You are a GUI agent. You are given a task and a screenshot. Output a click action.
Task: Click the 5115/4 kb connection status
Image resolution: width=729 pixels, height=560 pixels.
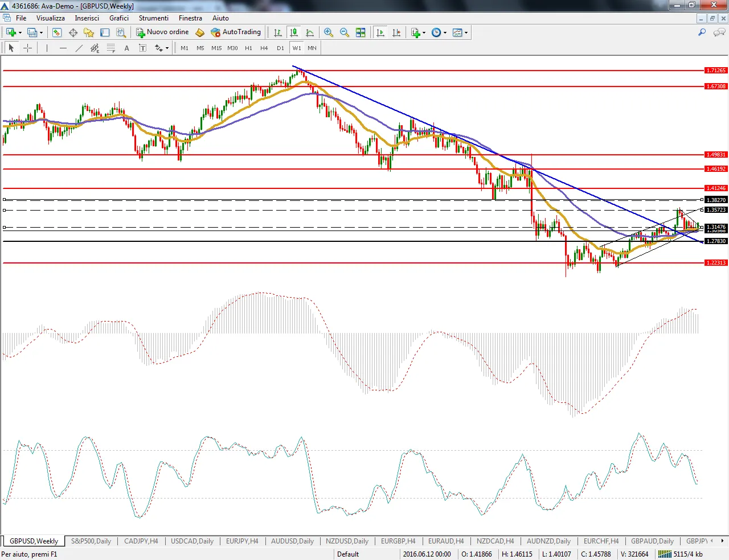tap(681, 554)
